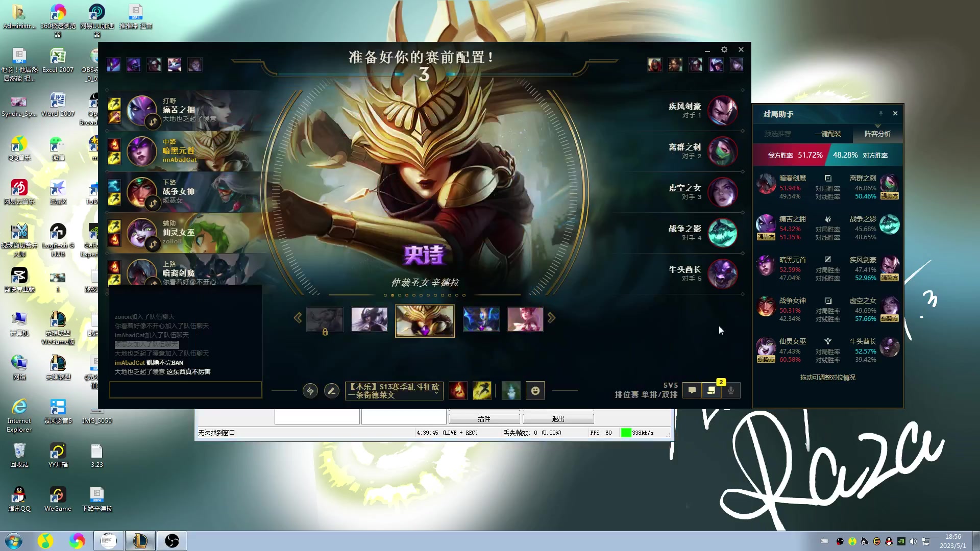
Task: Click 退出 button in OBS window
Action: [x=558, y=419]
